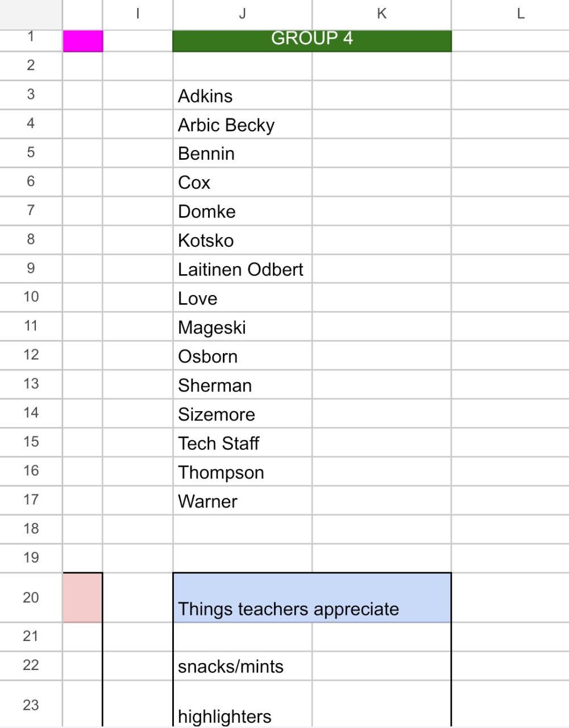Click the Arbic Becky cell
This screenshot has height=728, width=569.
pyautogui.click(x=242, y=125)
